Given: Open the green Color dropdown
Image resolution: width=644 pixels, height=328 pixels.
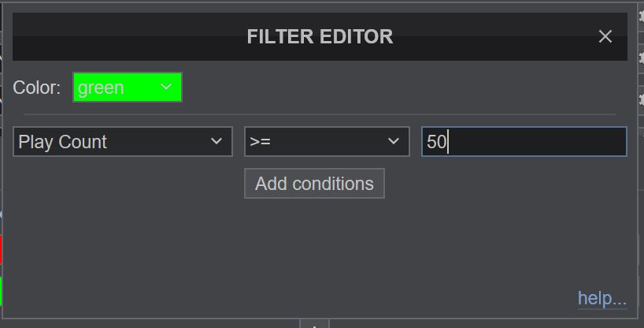Looking at the screenshot, I should (127, 88).
